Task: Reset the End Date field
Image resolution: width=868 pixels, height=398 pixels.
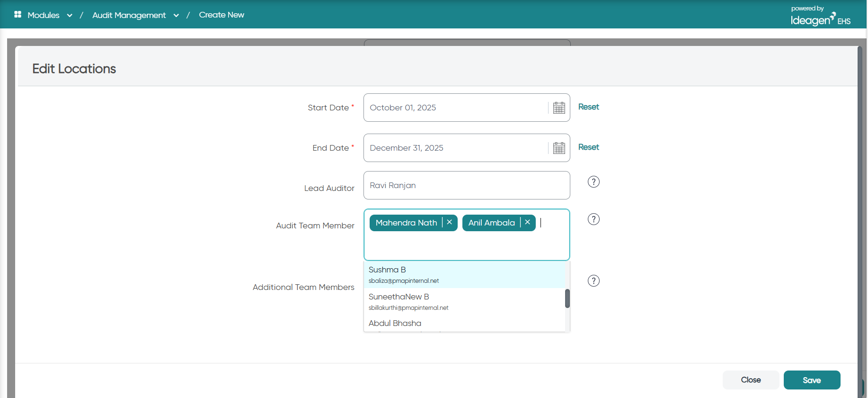Action: point(589,147)
